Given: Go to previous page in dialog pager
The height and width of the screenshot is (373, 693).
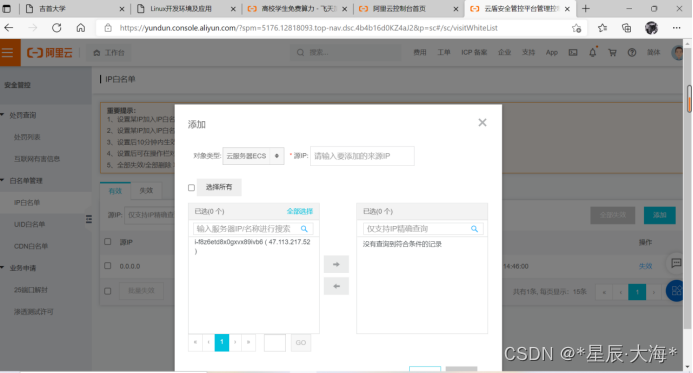Looking at the screenshot, I should point(208,343).
